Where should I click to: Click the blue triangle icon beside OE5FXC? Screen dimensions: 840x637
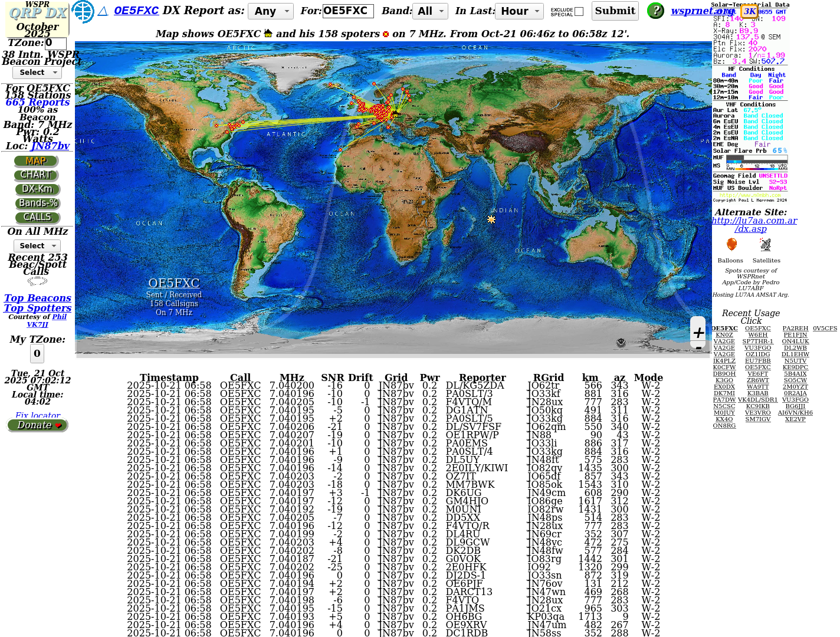tap(103, 11)
